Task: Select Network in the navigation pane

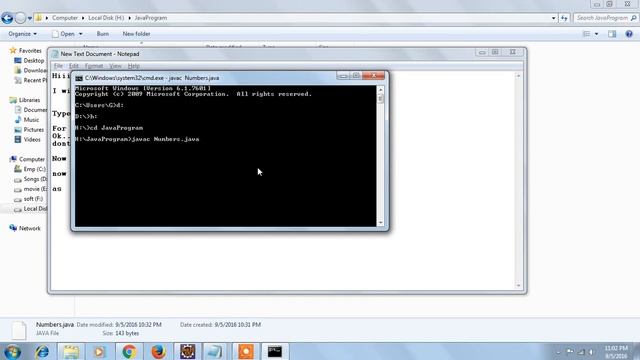Action: point(25,228)
